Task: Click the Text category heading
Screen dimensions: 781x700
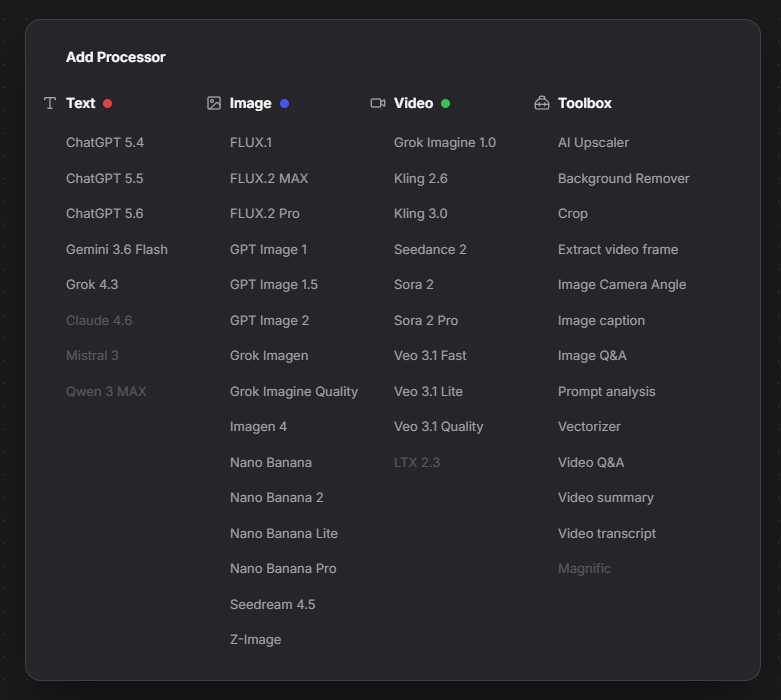Action: pyautogui.click(x=81, y=103)
